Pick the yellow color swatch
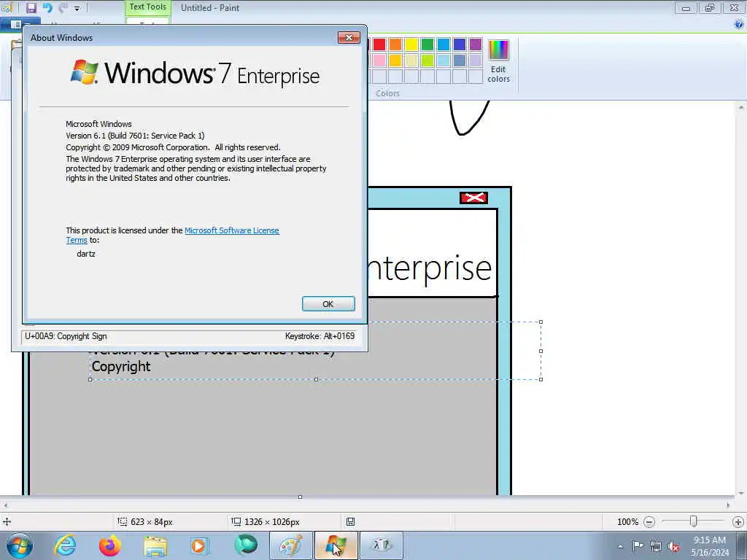 point(411,44)
